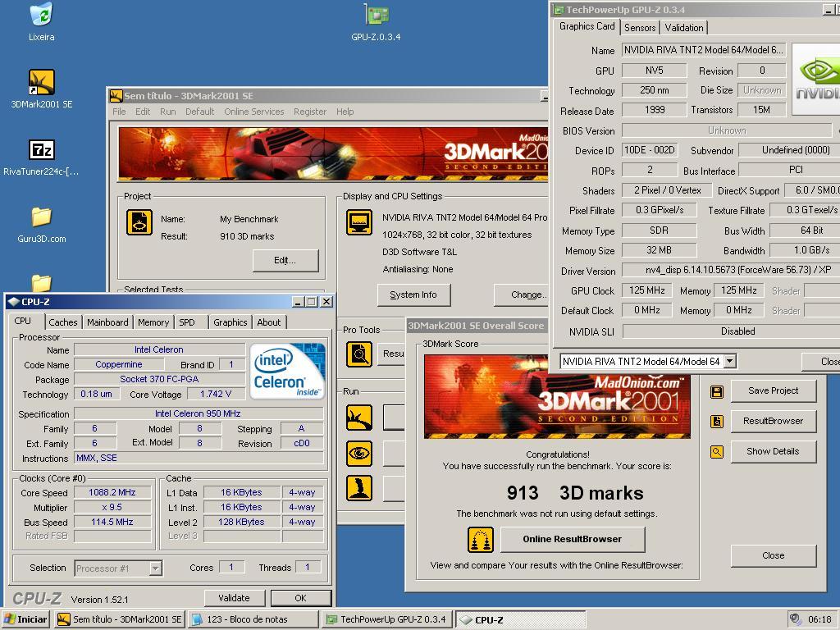This screenshot has width=840, height=630.
Task: Switch to the Sensors tab in GPU-Z
Action: tap(640, 28)
